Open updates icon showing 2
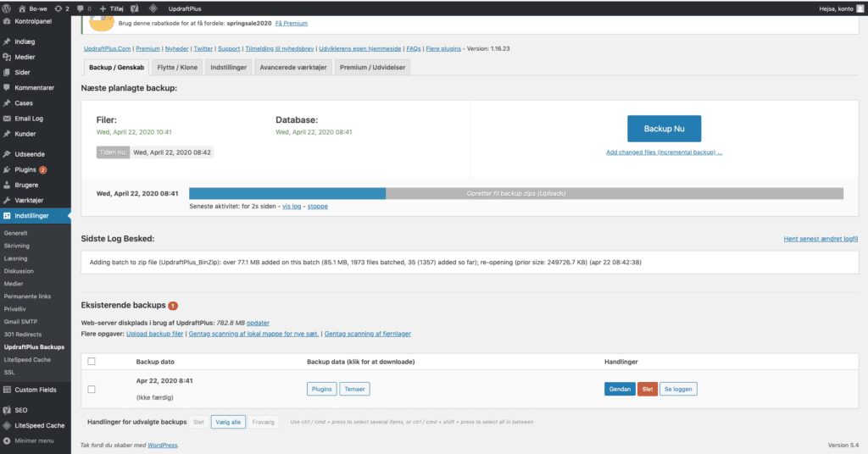 click(x=58, y=8)
